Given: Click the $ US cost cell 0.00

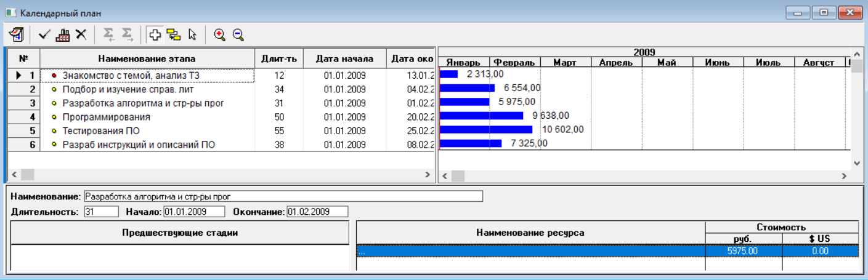Looking at the screenshot, I should 820,251.
